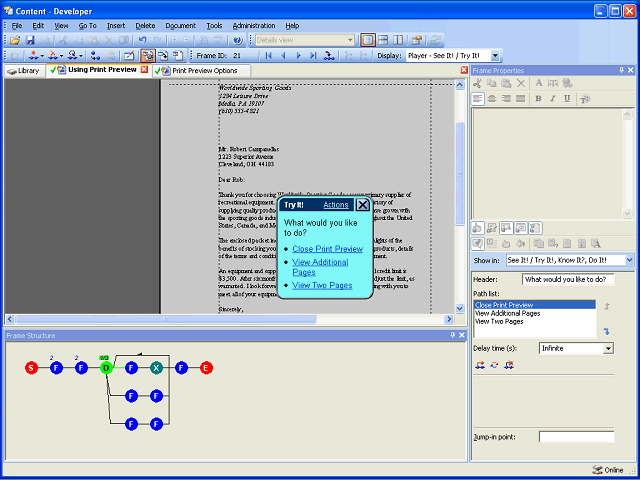
Task: Go to the next frame
Action: point(298,56)
